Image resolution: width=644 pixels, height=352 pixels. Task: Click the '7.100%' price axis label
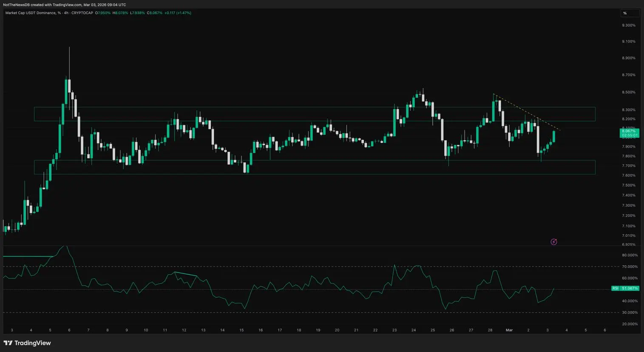pyautogui.click(x=629, y=226)
